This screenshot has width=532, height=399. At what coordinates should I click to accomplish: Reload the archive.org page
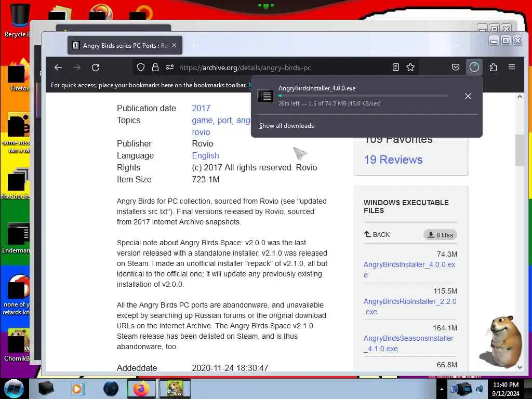(96, 68)
